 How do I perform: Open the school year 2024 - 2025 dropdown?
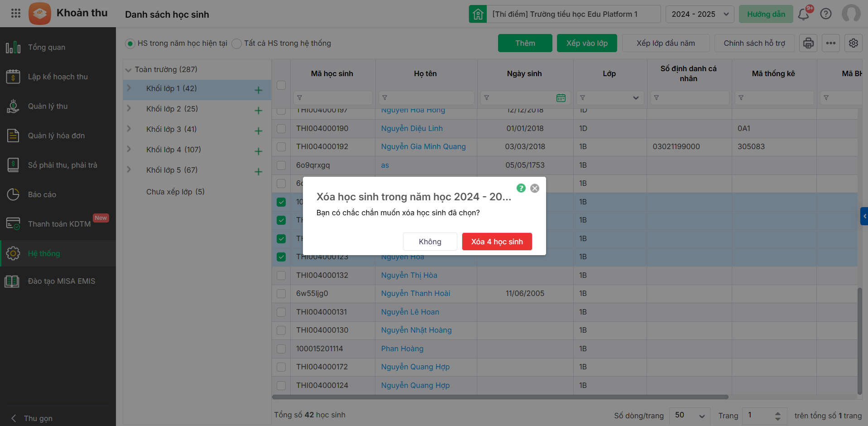coord(700,14)
